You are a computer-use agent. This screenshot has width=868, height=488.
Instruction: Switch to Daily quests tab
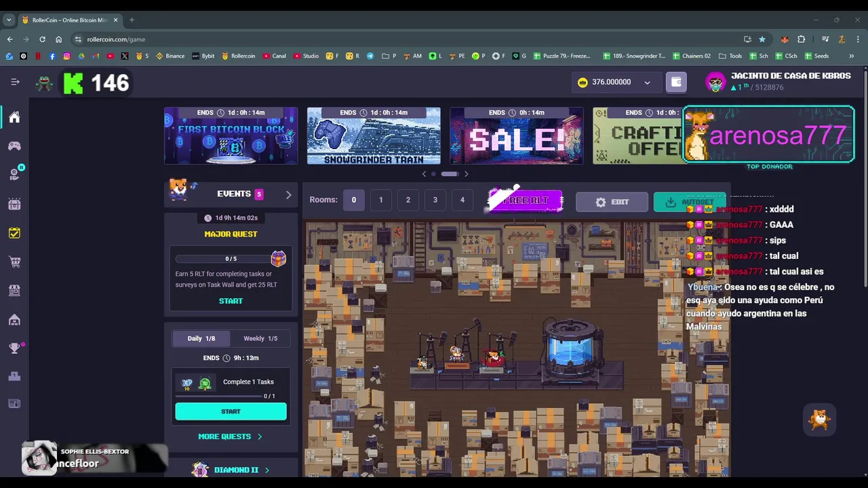(x=201, y=338)
